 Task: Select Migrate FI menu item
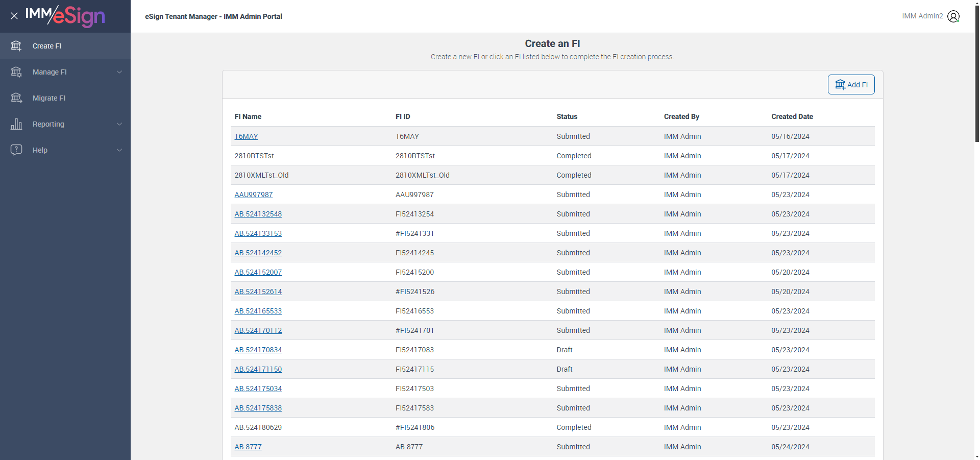point(49,98)
